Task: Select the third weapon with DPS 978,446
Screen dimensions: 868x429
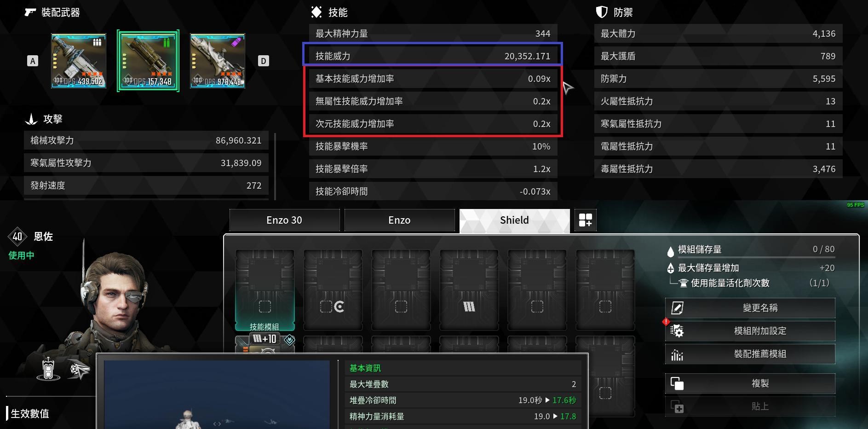Action: coord(217,61)
